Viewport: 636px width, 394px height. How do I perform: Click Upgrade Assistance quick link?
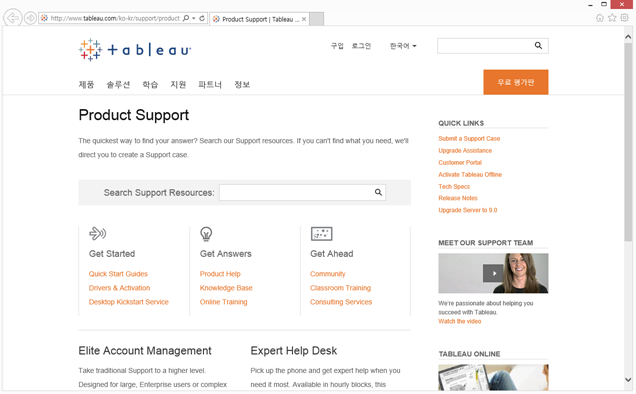click(465, 151)
